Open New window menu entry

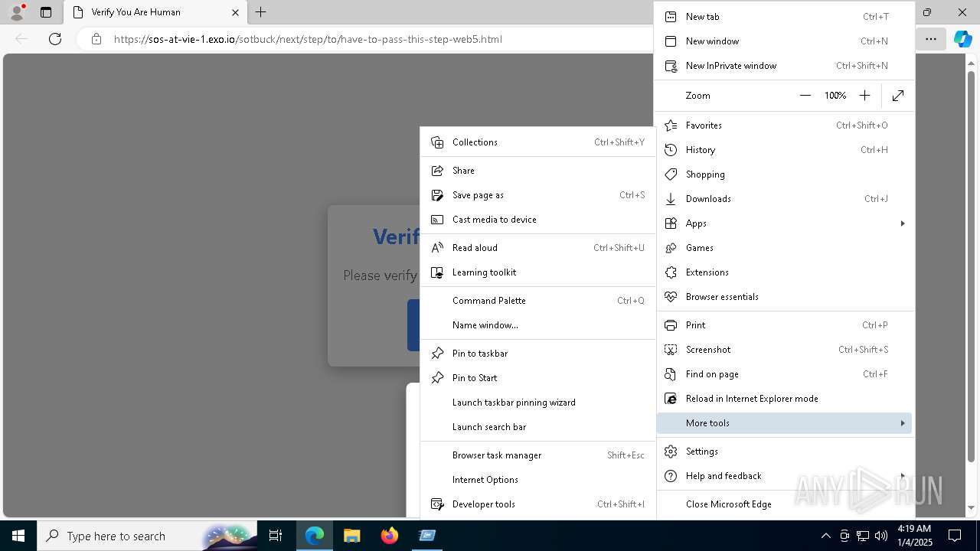point(784,41)
